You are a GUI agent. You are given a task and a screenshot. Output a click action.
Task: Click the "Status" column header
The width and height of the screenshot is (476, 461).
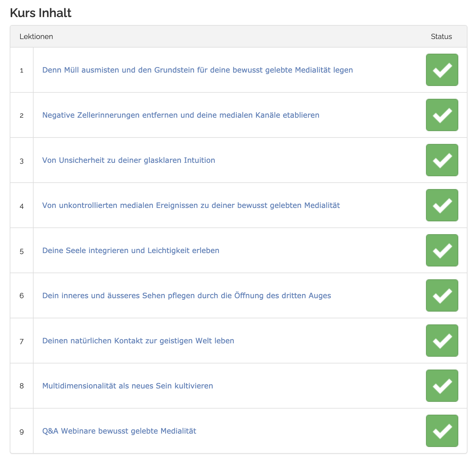click(x=441, y=37)
